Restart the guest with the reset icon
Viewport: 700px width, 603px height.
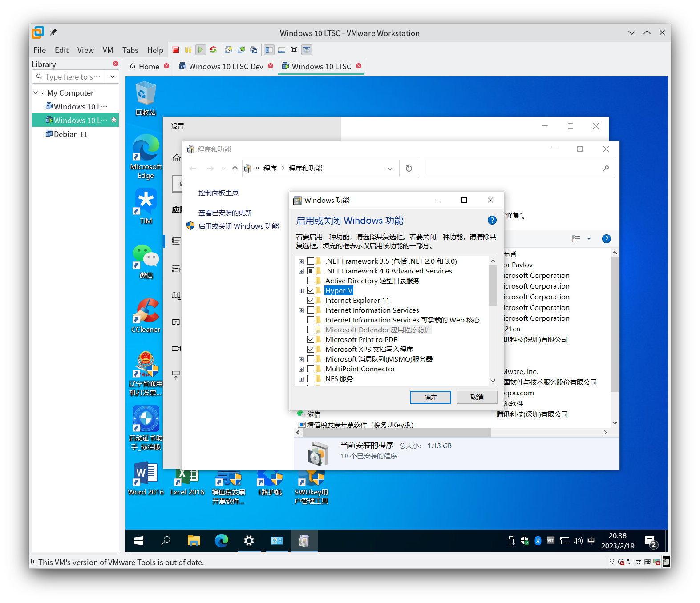[x=213, y=50]
